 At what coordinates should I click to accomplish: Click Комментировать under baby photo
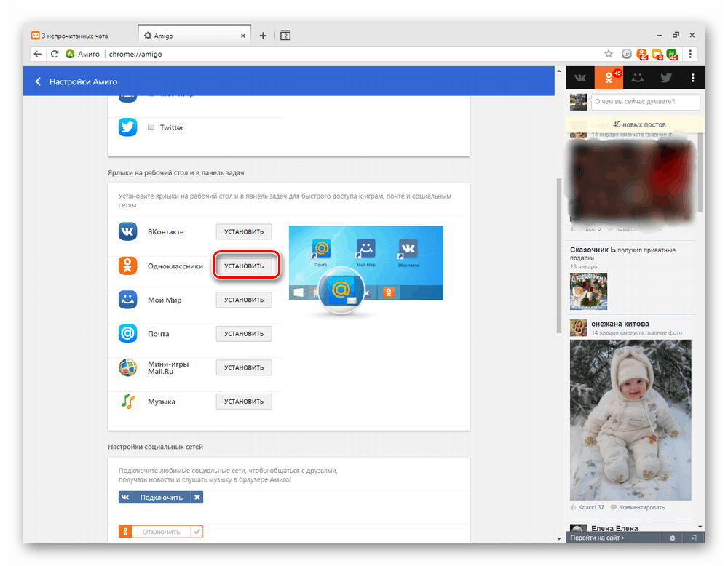point(638,507)
